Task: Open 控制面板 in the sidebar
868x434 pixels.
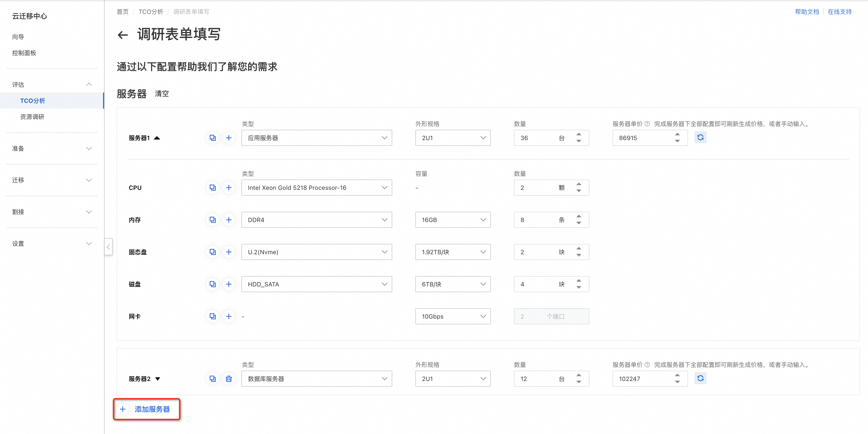Action: coord(24,53)
